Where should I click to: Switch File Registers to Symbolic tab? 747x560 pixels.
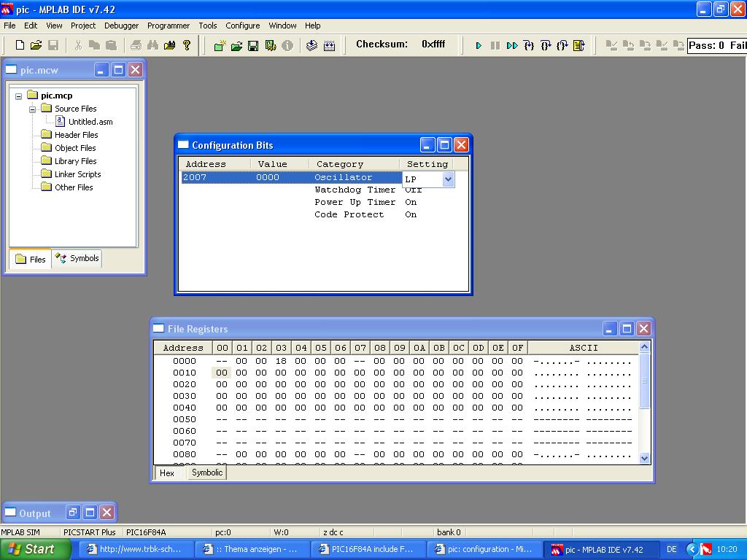206,472
